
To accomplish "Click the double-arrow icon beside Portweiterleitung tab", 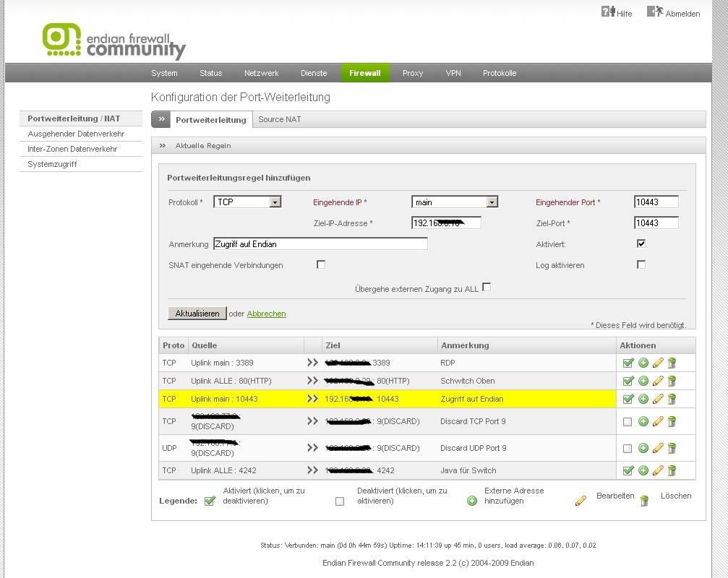I will [161, 119].
